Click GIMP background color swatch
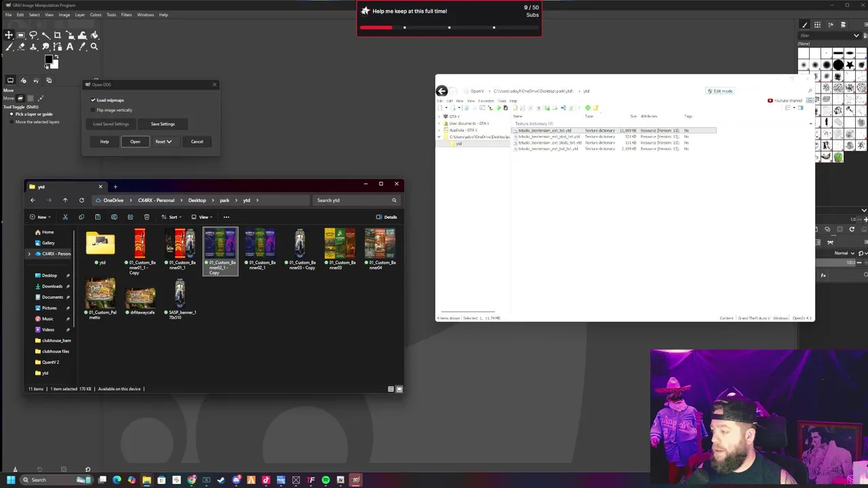 pyautogui.click(x=54, y=64)
